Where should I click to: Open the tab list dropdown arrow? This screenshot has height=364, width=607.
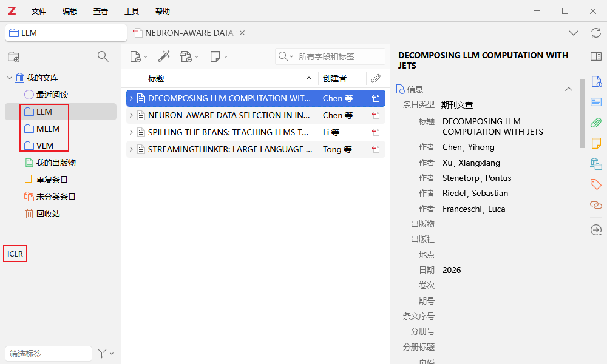(x=574, y=33)
